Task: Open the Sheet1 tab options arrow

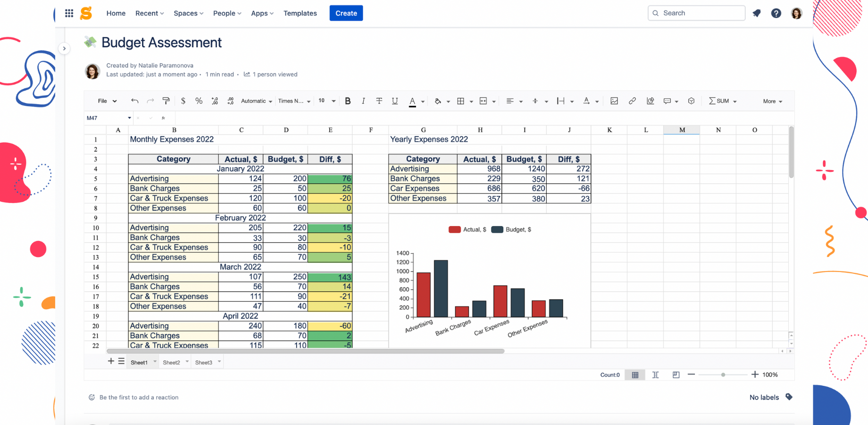Action: 155,362
